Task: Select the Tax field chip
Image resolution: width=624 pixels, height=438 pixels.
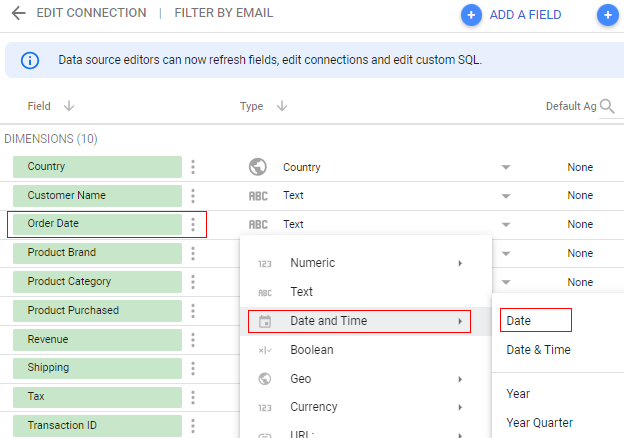Action: point(98,397)
